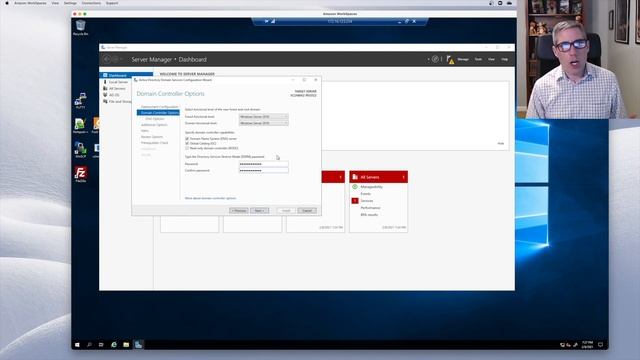The width and height of the screenshot is (640, 360).
Task: Toggle Read only domain controller (RODC) checkbox
Action: point(187,148)
